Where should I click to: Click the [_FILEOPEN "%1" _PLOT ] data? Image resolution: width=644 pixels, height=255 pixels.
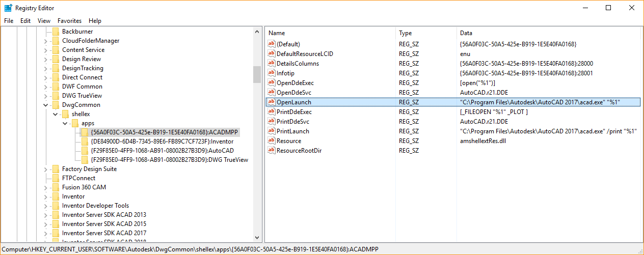click(x=494, y=112)
